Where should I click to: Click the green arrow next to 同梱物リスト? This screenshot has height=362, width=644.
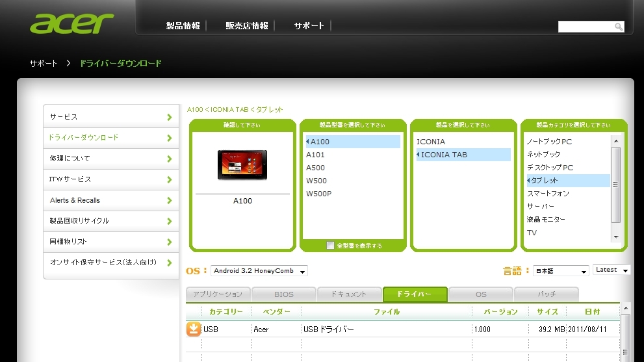(x=169, y=242)
